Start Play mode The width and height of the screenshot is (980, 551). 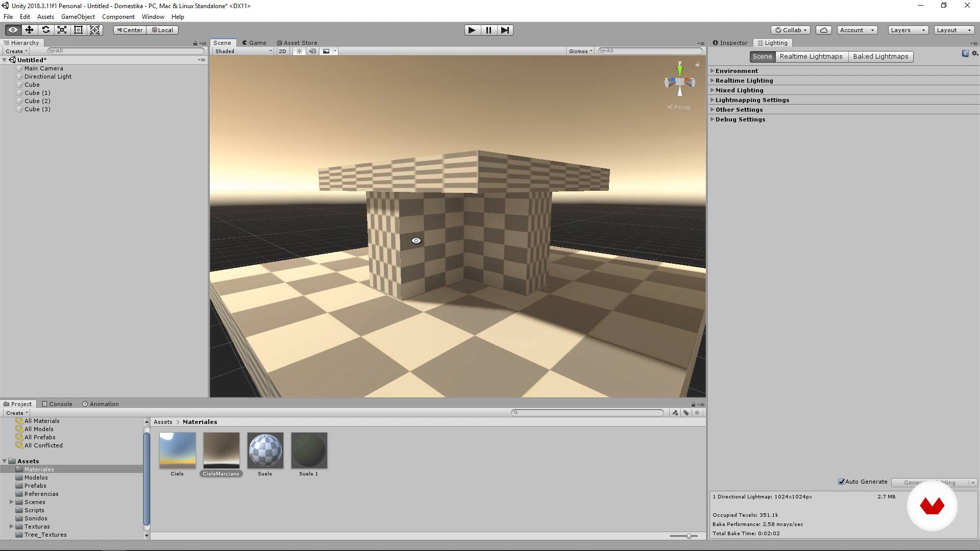(472, 30)
